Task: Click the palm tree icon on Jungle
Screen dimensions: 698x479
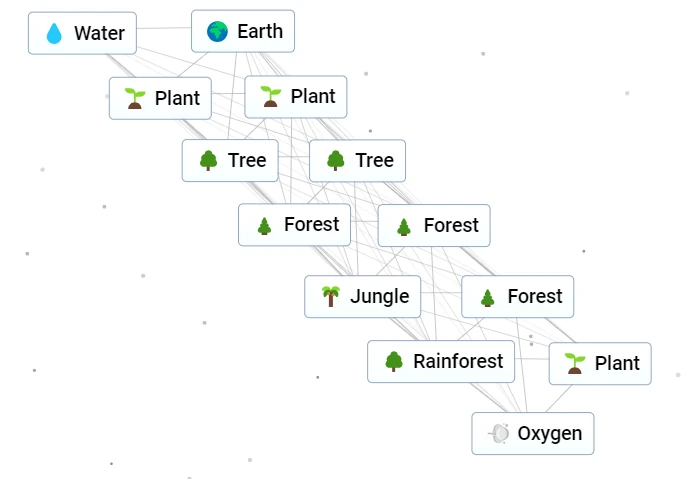Action: [x=330, y=297]
